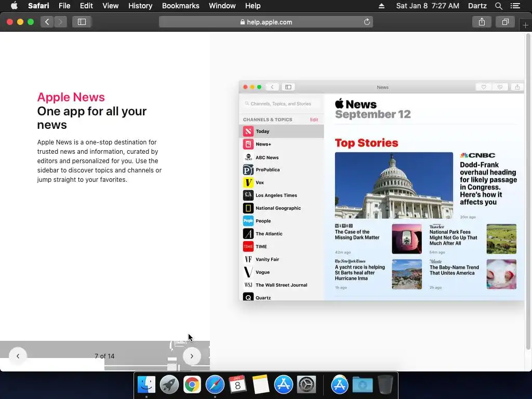Open the Help menu
The height and width of the screenshot is (399, 532).
coord(253,6)
